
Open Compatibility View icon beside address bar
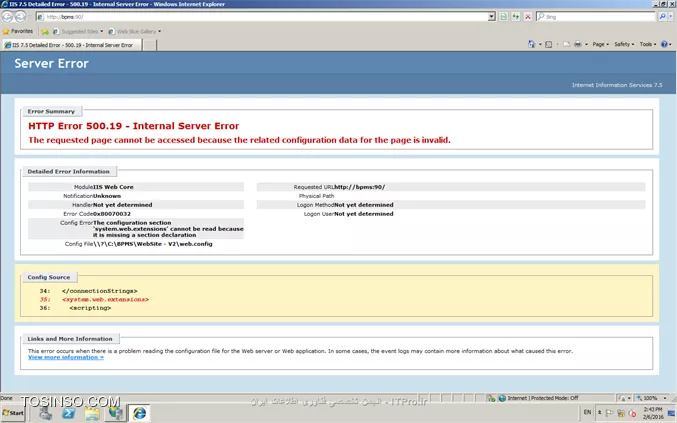(503, 16)
